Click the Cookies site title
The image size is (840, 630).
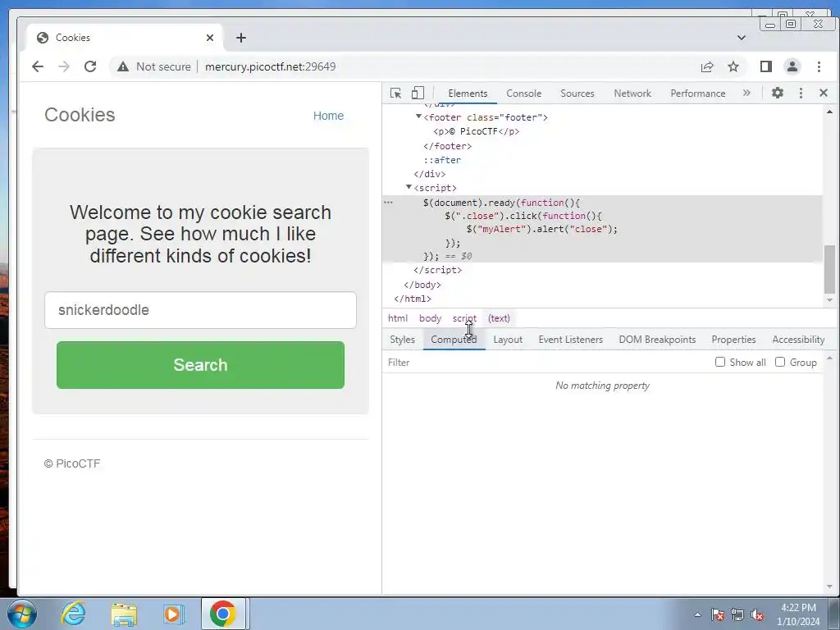[80, 115]
